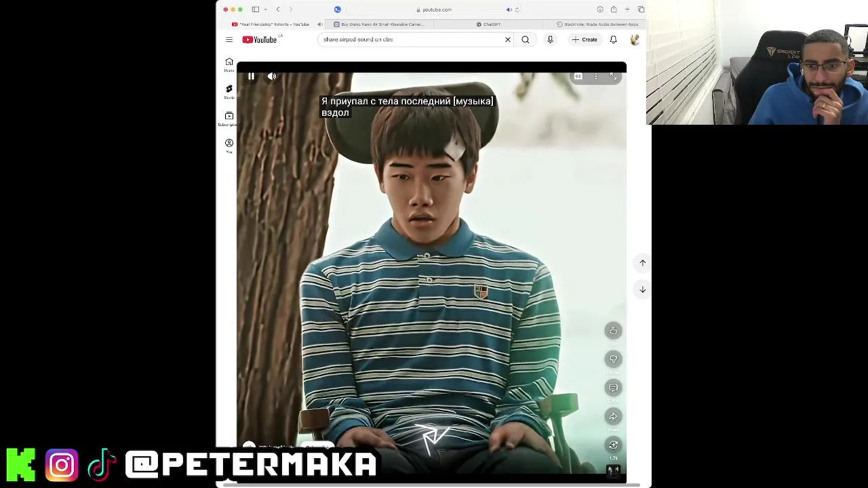The height and width of the screenshot is (488, 868).
Task: Open Shorts in the sidebar
Action: (229, 91)
